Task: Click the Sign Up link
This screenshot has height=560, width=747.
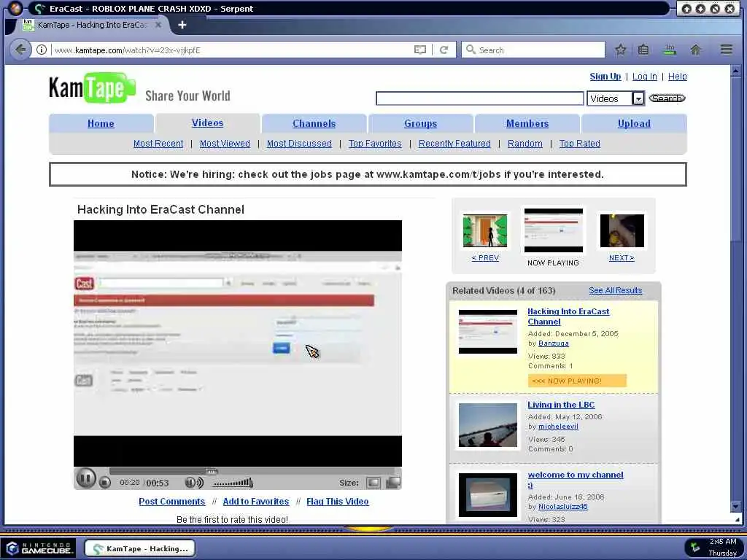Action: click(605, 76)
